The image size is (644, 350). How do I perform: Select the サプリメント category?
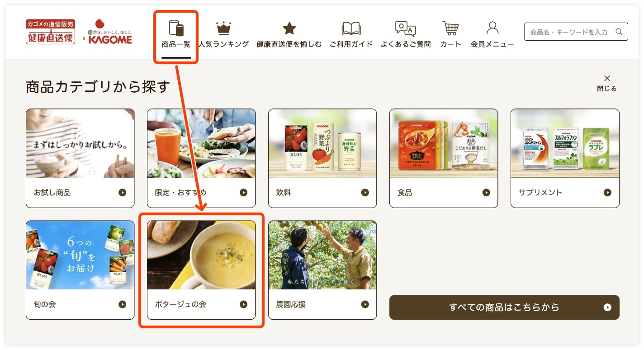565,158
